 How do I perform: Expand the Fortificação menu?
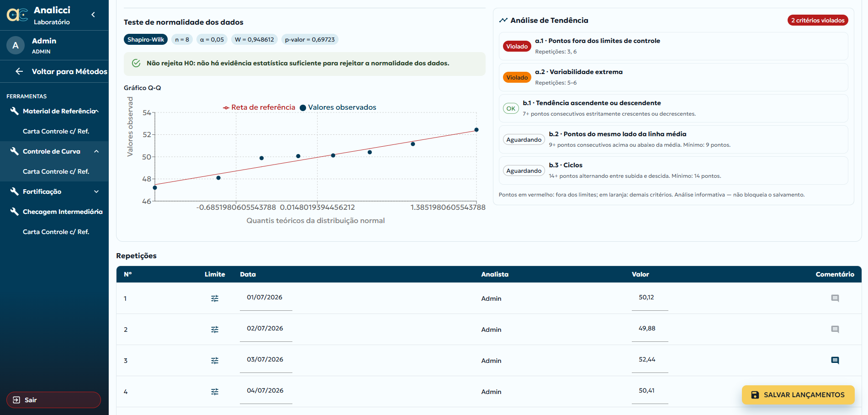click(x=96, y=192)
